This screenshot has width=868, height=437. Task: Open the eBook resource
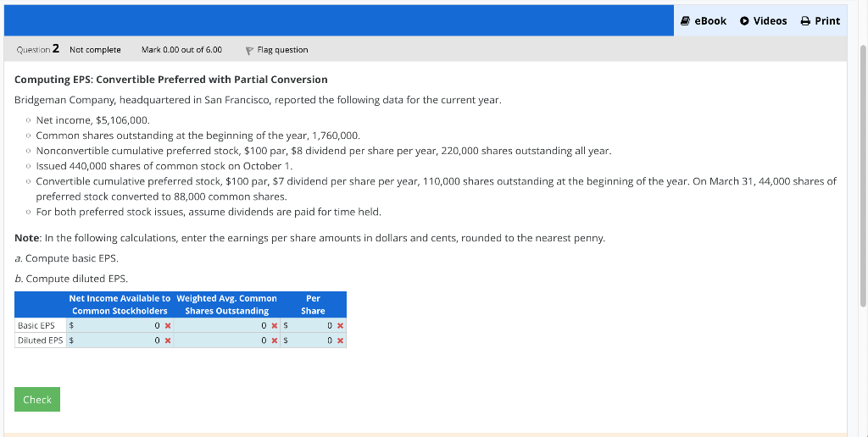pos(703,21)
